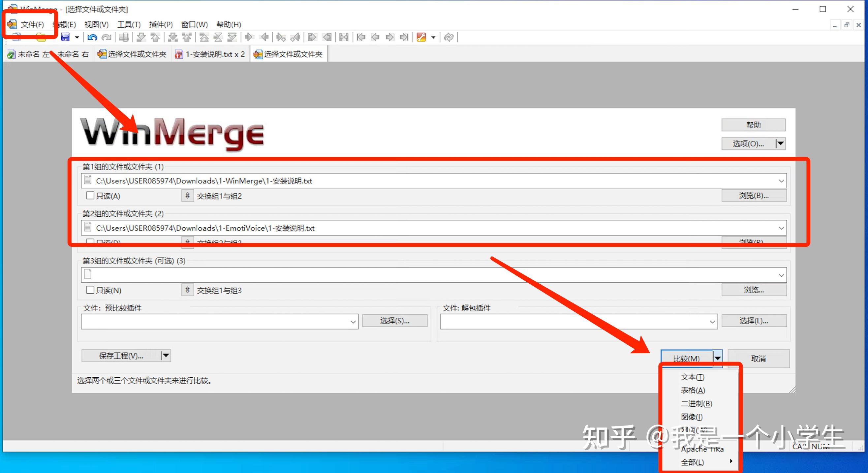Viewport: 868px width, 473px height.
Task: Click the Options wrench icon on the toolbar
Action: [422, 37]
